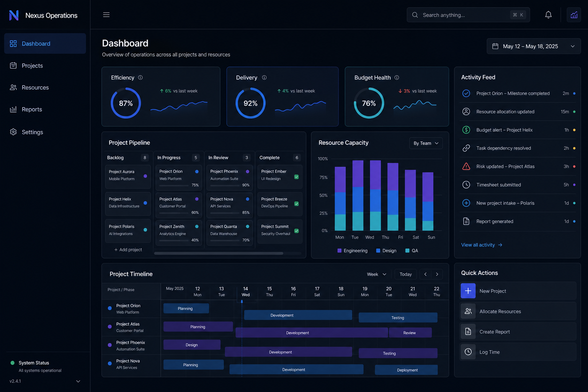Toggle Design series in chart legend

tap(386, 251)
